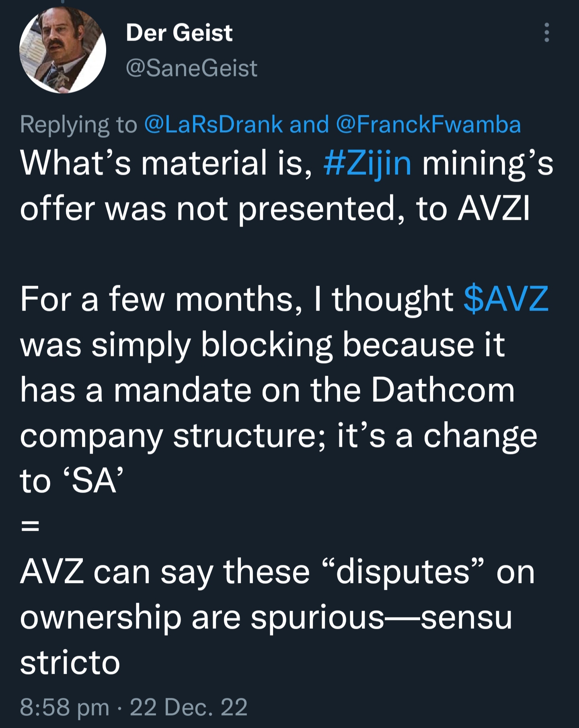Click the 22 Dec. 22 date
Screen dimensions: 579x728
point(188,707)
